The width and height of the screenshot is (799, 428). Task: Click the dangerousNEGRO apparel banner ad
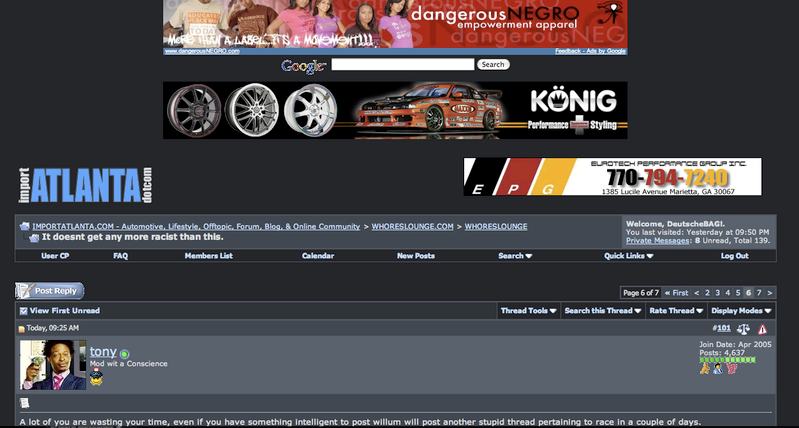pyautogui.click(x=395, y=24)
